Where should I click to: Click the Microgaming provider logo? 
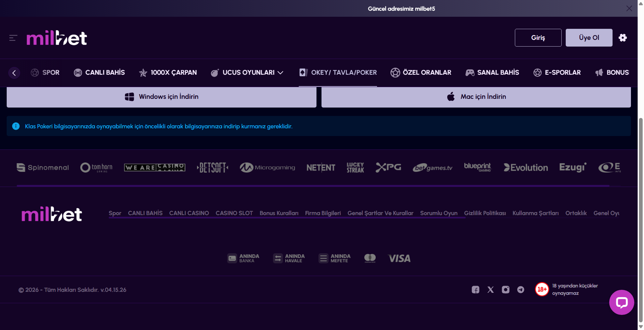(267, 168)
